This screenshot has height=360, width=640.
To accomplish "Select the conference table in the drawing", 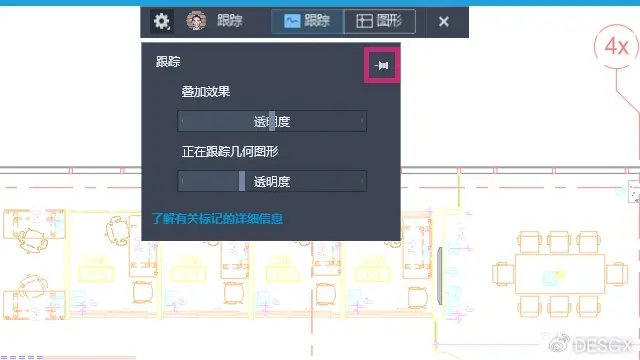I will pyautogui.click(x=560, y=274).
